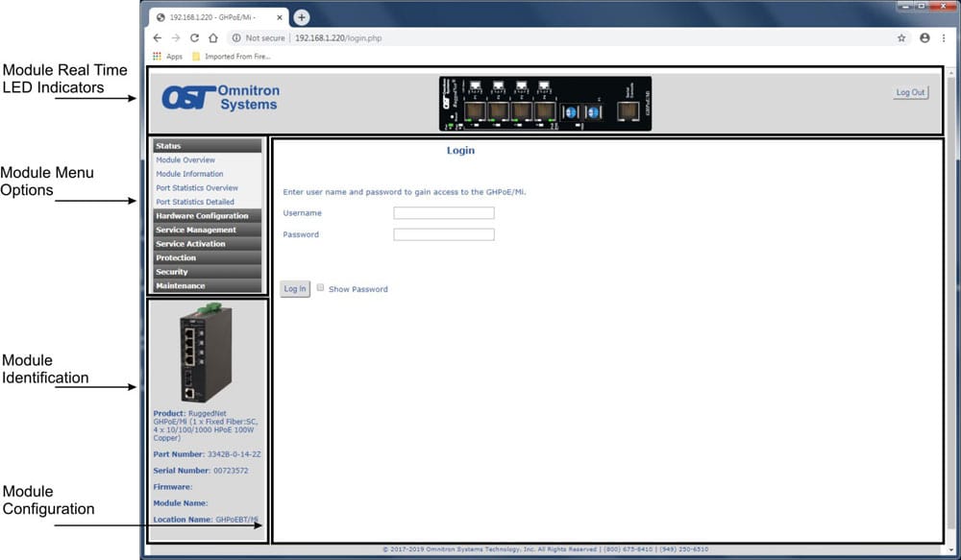Image resolution: width=961 pixels, height=560 pixels.
Task: Click the browser reload page icon
Action: [195, 38]
